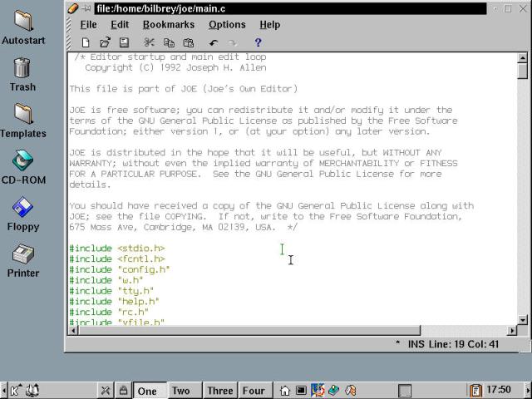This screenshot has width=532, height=399.
Task: Expand the Options menu
Action: [x=227, y=25]
